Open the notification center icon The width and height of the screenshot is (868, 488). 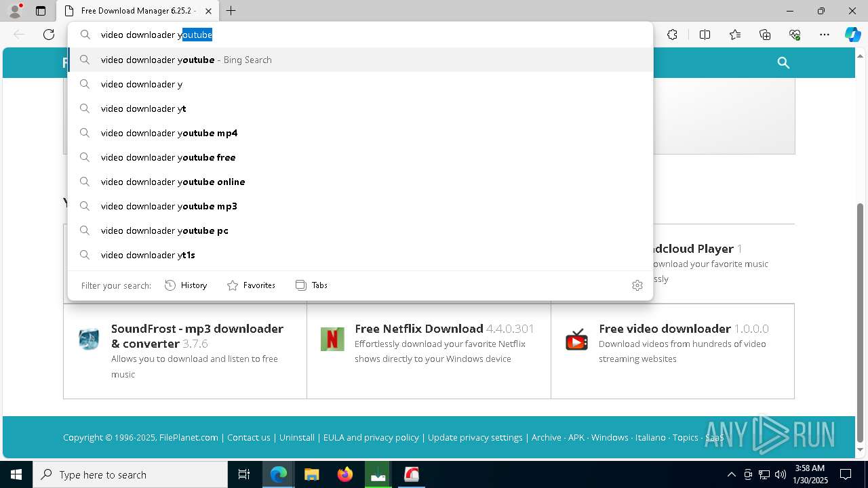pyautogui.click(x=846, y=474)
